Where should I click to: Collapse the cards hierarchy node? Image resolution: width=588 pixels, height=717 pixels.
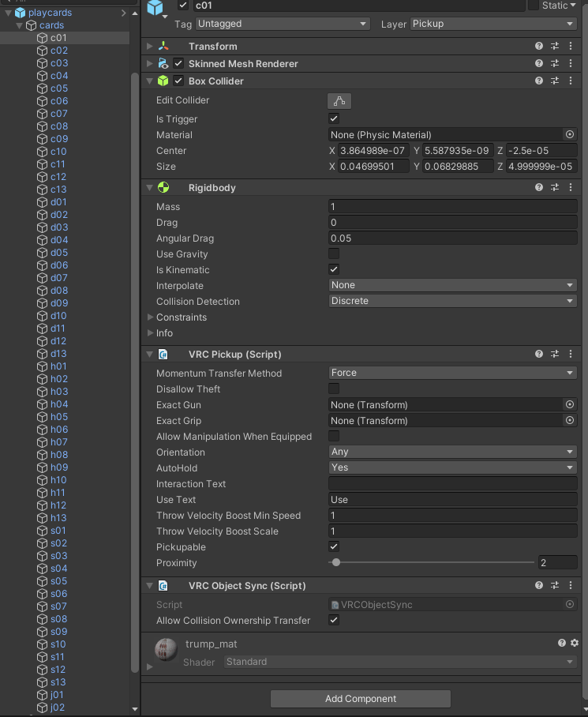[20, 25]
